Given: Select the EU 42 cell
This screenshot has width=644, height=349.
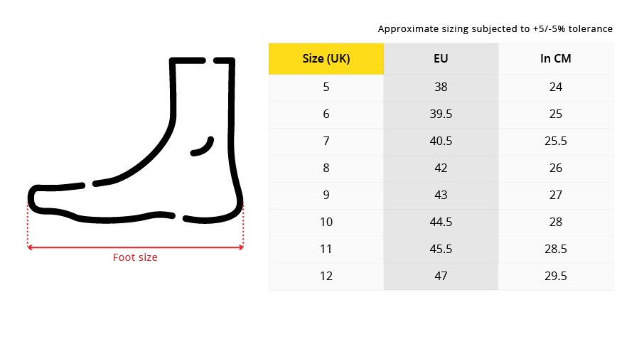Looking at the screenshot, I should [441, 168].
